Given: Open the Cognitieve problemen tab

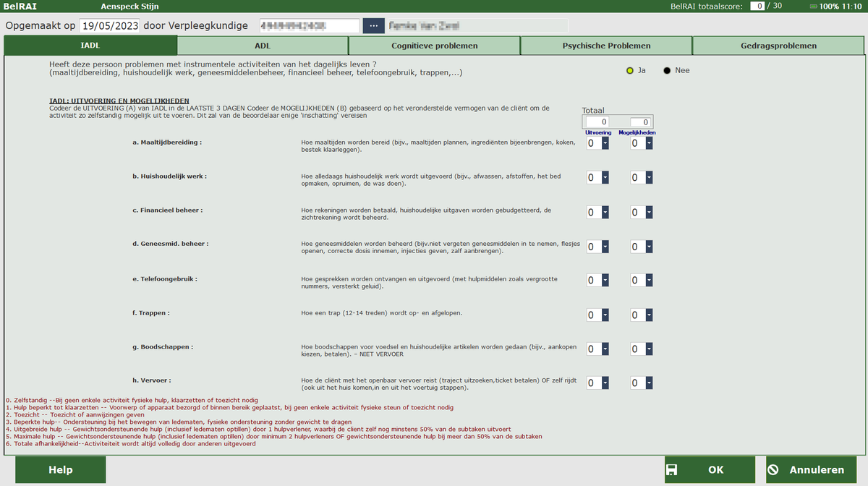Looking at the screenshot, I should pos(434,46).
